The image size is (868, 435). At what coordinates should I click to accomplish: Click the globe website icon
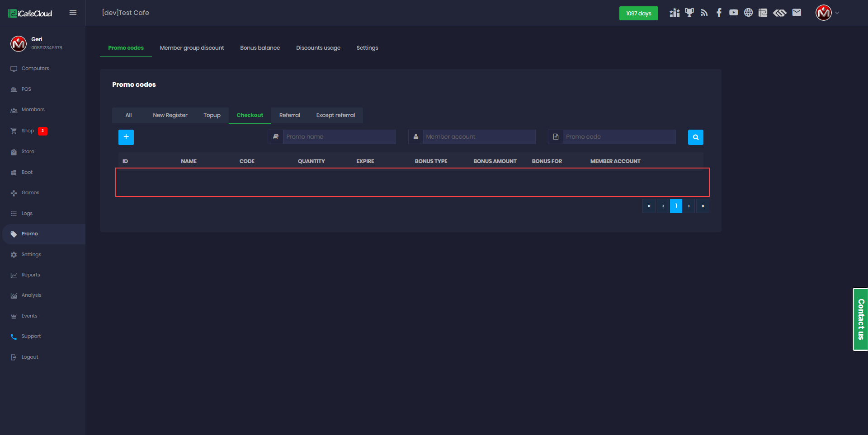[748, 13]
